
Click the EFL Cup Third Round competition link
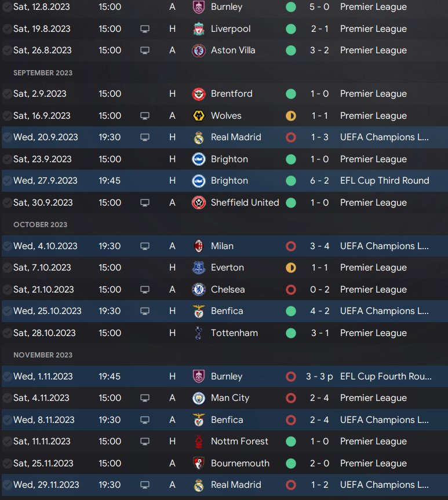384,181
